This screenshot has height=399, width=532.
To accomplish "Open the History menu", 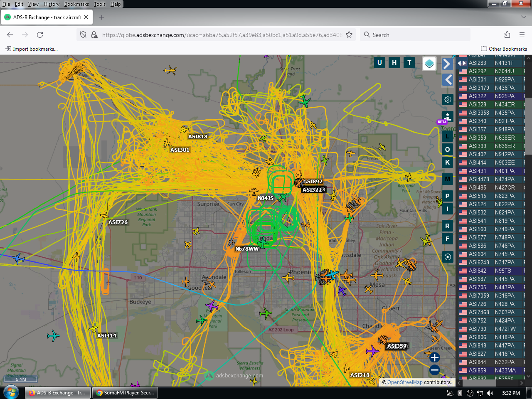I will pos(52,4).
